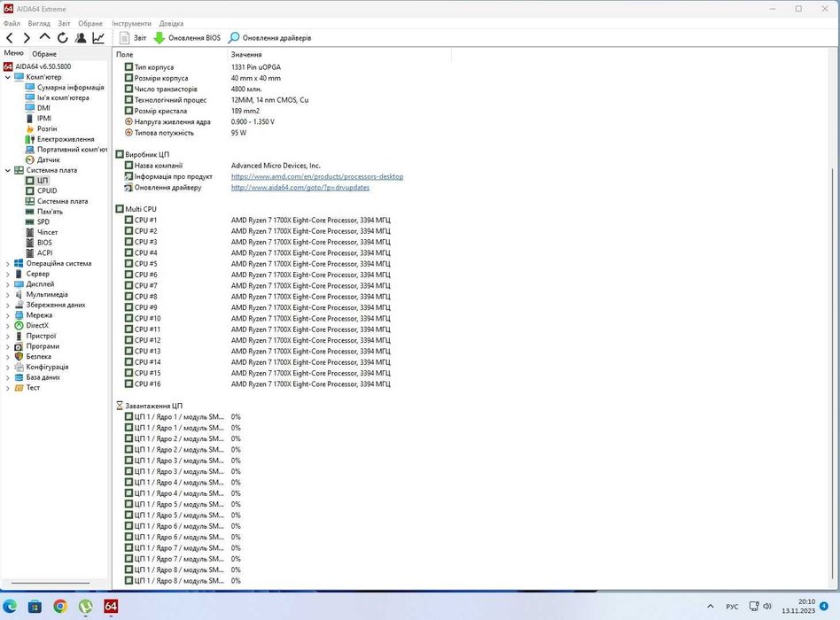The height and width of the screenshot is (620, 840).
Task: Switch to the Обране sidebar tab
Action: click(44, 53)
